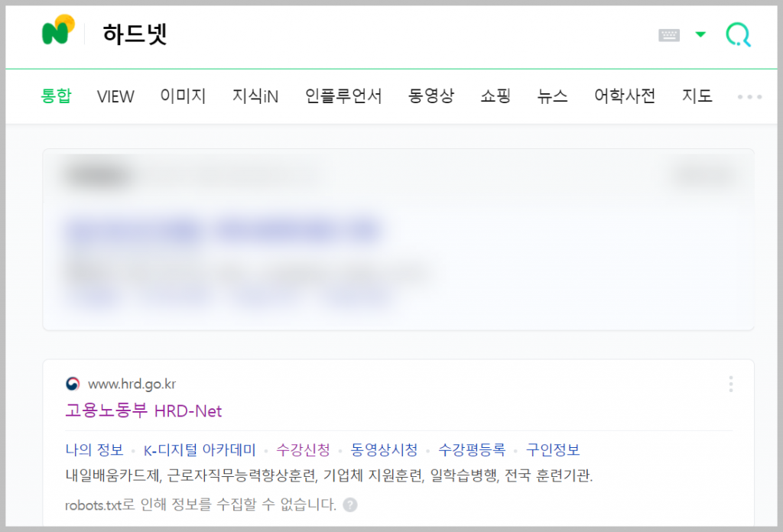Open the 인플루언서 tab
This screenshot has height=532, width=783.
343,96
